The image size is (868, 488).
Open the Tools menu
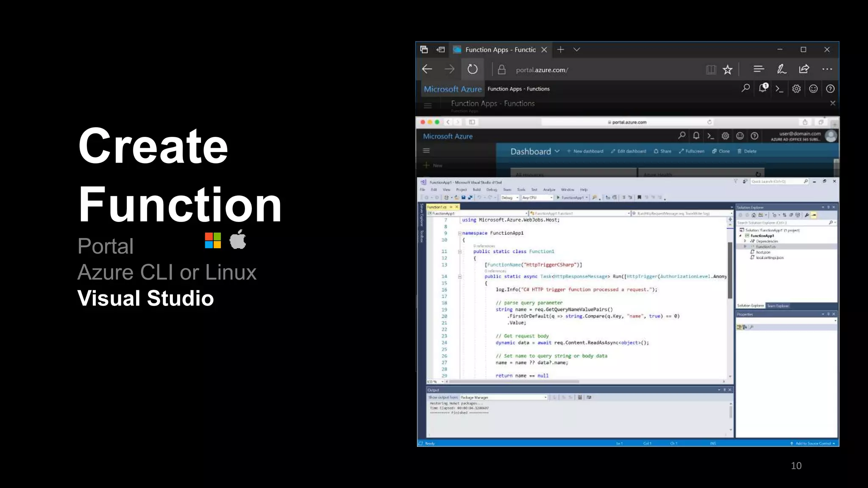tap(521, 190)
